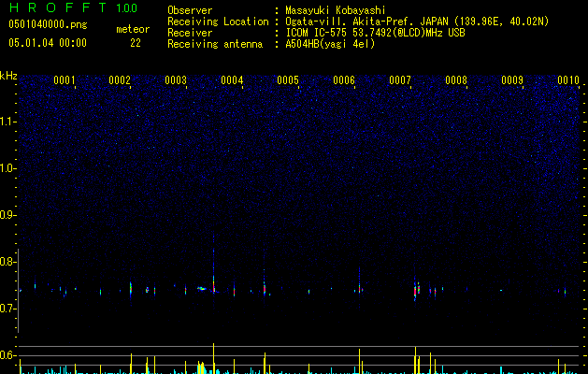Click the 1.0 frequency axis label
The height and width of the screenshot is (374, 588).
[x=8, y=168]
